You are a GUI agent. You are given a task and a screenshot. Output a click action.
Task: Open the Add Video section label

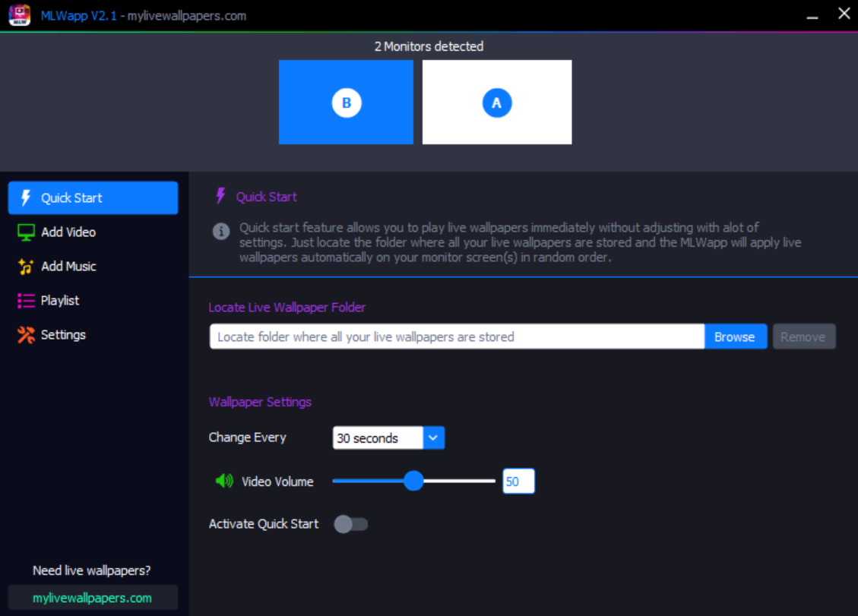point(68,232)
